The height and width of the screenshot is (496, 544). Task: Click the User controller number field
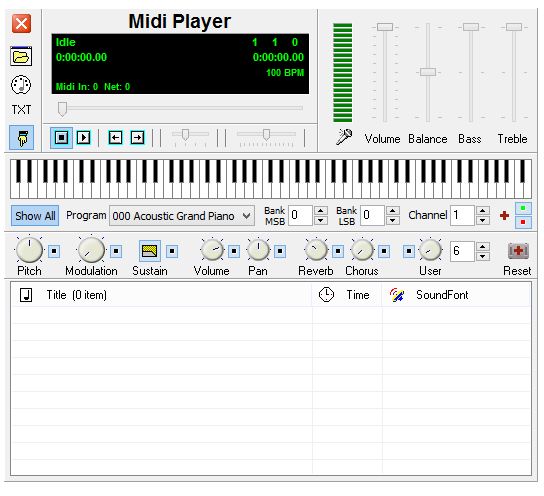[462, 251]
